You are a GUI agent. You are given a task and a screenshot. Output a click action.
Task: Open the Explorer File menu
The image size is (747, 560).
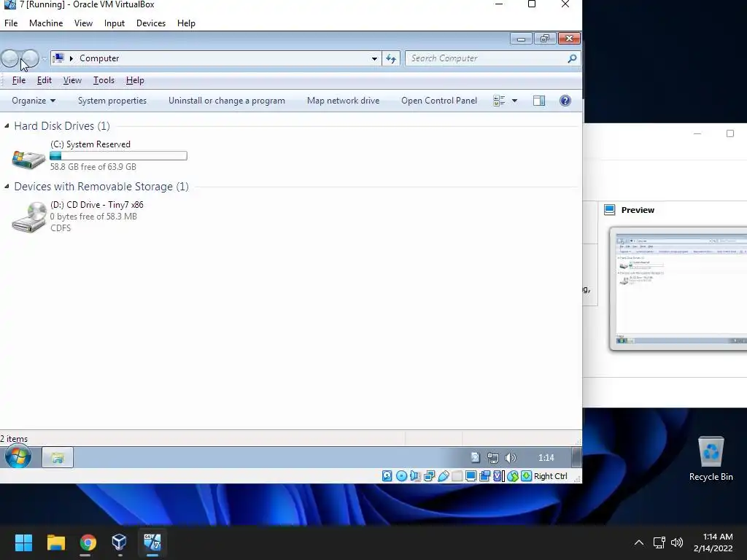(18, 80)
